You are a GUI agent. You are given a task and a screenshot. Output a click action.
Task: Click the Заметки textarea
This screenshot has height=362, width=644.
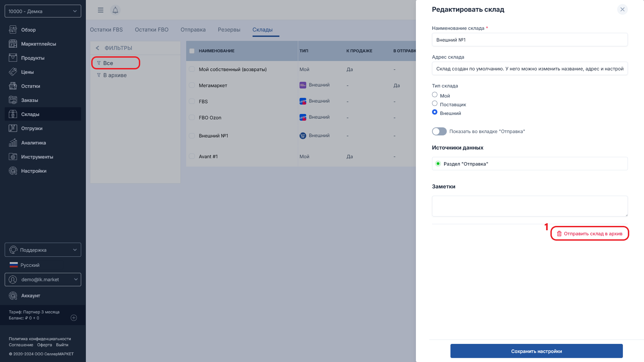point(530,206)
